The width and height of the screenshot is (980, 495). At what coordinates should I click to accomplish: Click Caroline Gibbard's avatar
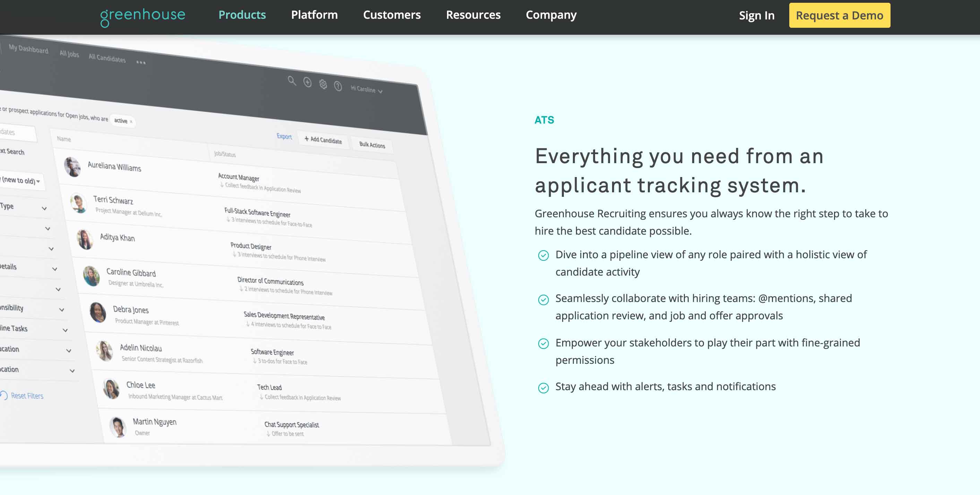point(91,276)
